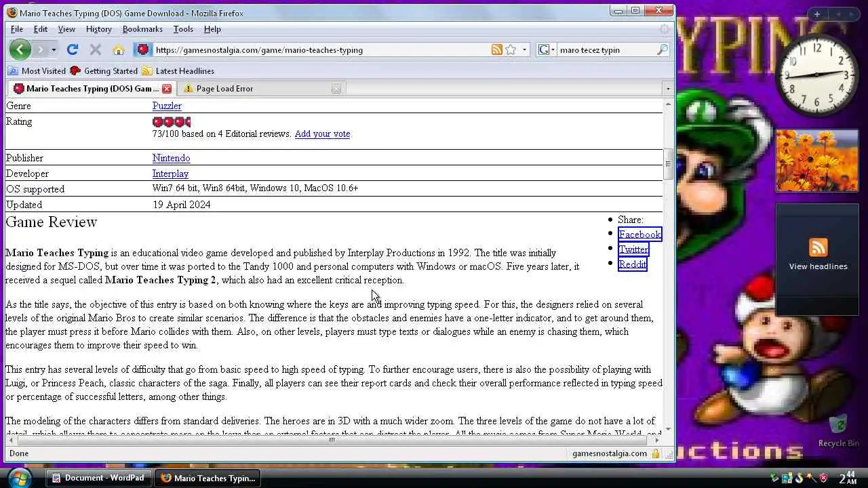Click the Stop loading X button
The width and height of the screenshot is (868, 488).
click(96, 49)
